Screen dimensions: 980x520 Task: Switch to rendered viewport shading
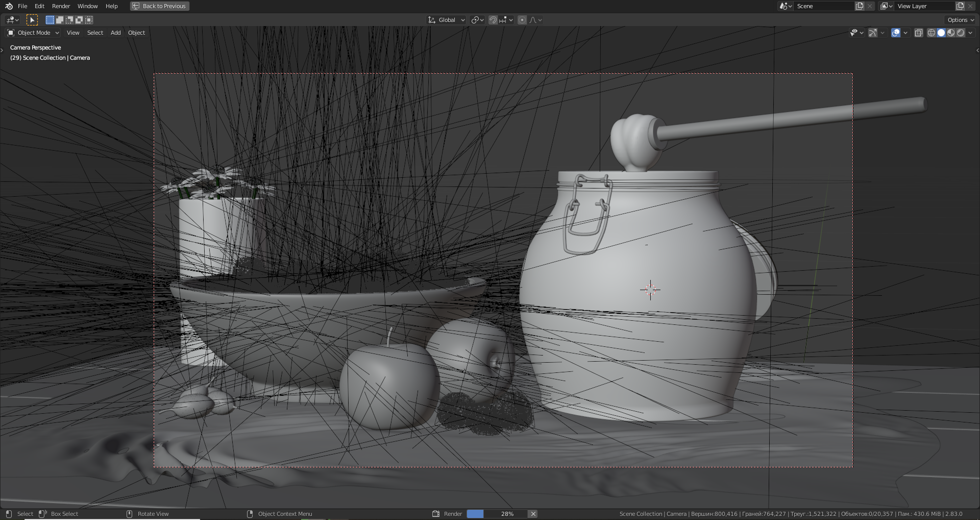(961, 33)
